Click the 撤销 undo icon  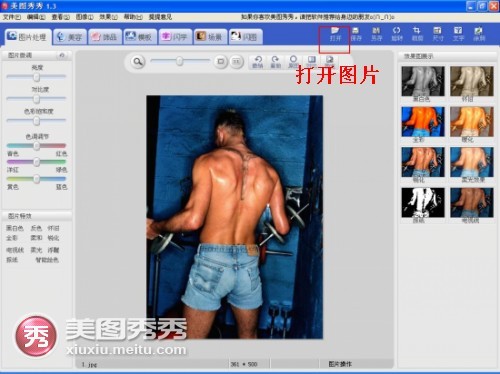point(258,62)
